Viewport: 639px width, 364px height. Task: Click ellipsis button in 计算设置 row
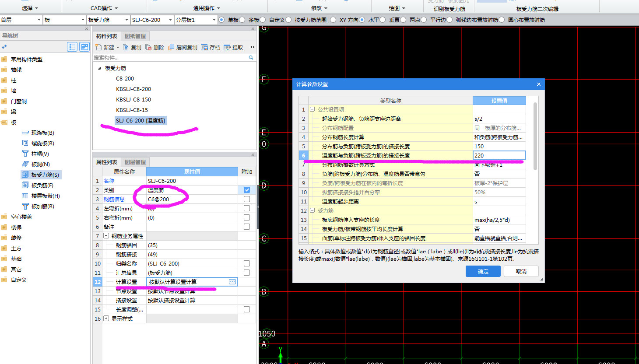click(232, 282)
